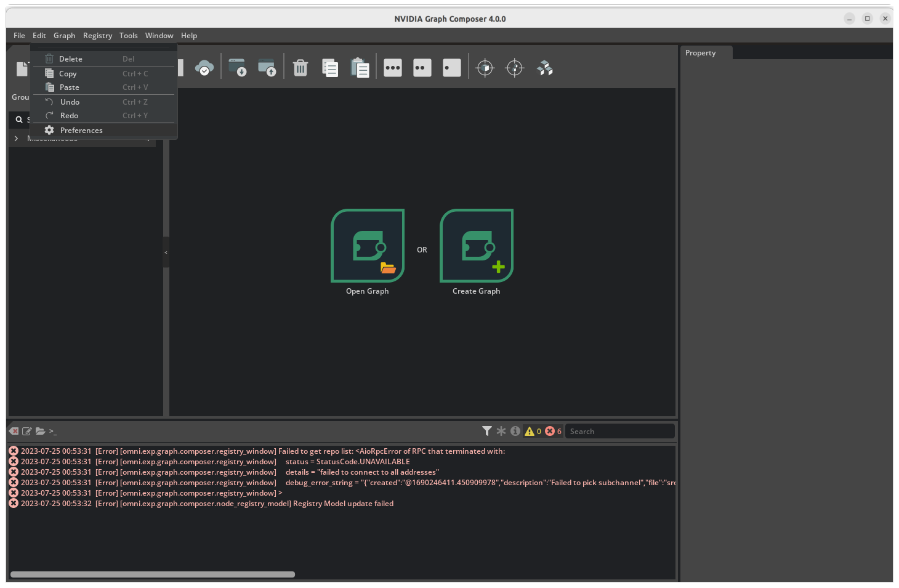The height and width of the screenshot is (588, 899).
Task: Toggle error messages filter showing 6
Action: click(553, 431)
